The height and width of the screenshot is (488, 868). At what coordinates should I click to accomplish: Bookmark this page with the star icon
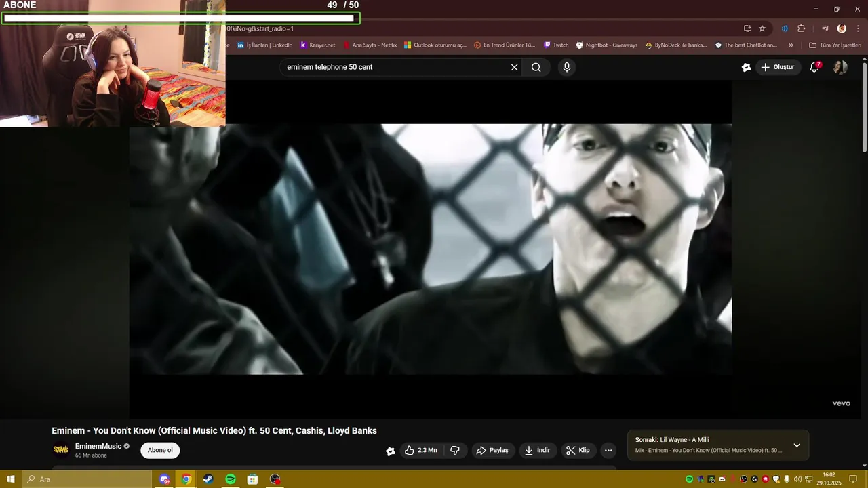[x=762, y=28]
